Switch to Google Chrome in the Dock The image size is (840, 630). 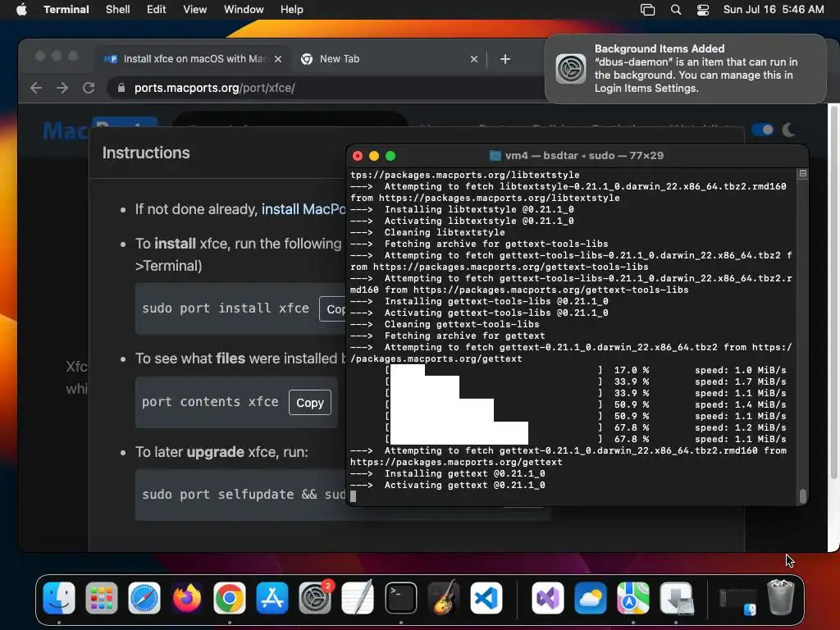click(230, 598)
